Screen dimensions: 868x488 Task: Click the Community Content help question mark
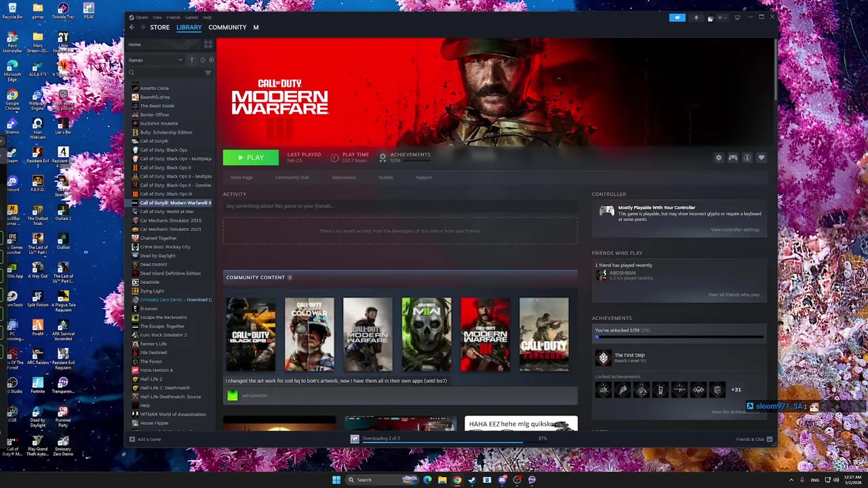(x=290, y=277)
